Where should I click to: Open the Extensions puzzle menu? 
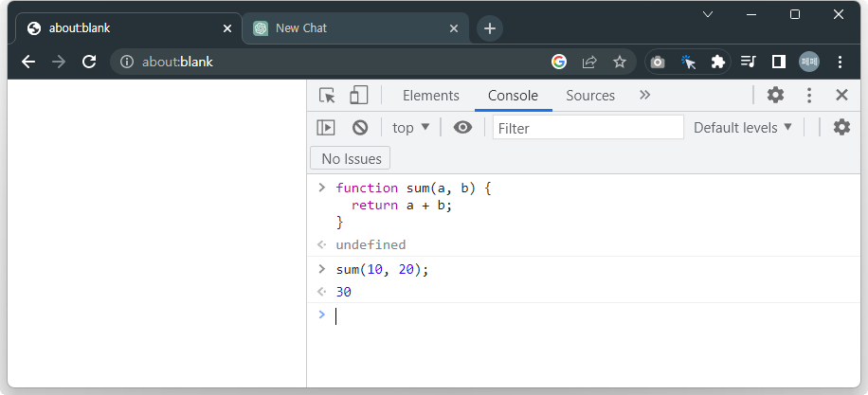tap(718, 62)
